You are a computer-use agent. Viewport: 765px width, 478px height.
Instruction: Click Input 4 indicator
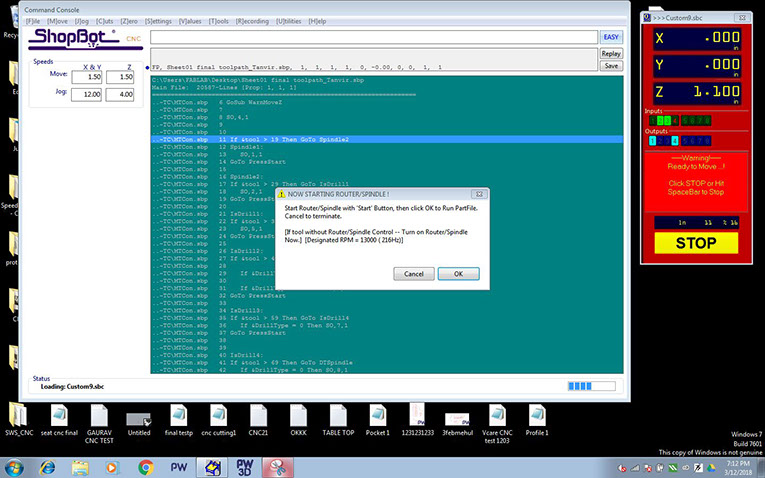click(x=675, y=120)
